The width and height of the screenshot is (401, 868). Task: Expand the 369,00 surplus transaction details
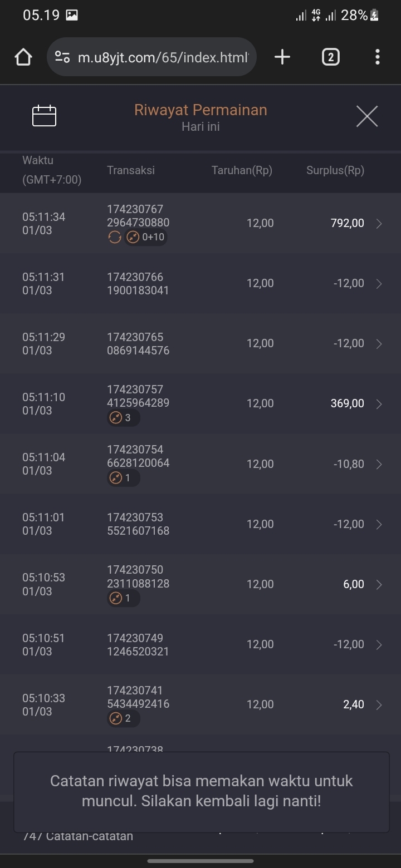click(x=379, y=404)
